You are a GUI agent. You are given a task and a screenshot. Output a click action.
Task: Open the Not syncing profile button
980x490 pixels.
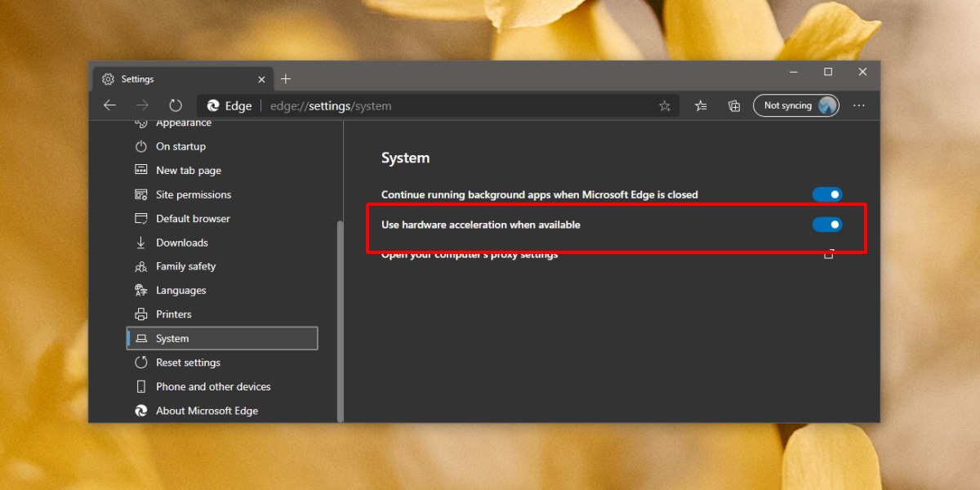796,105
